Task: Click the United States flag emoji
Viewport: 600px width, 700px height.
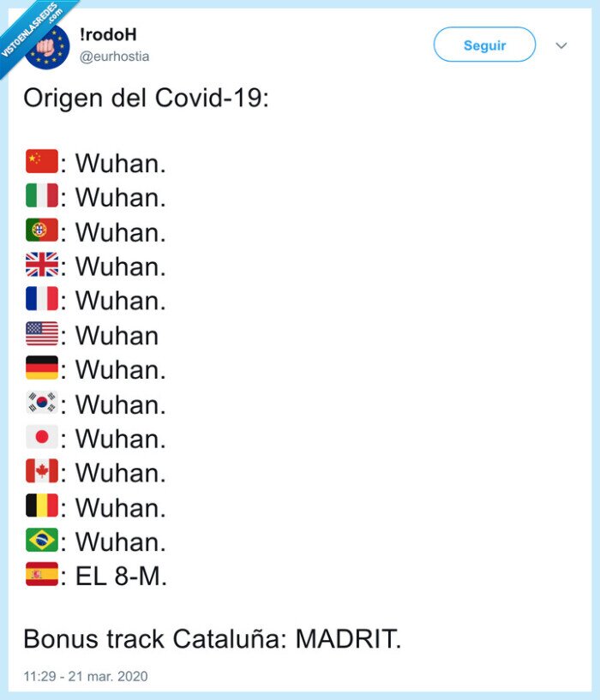Action: pos(44,335)
